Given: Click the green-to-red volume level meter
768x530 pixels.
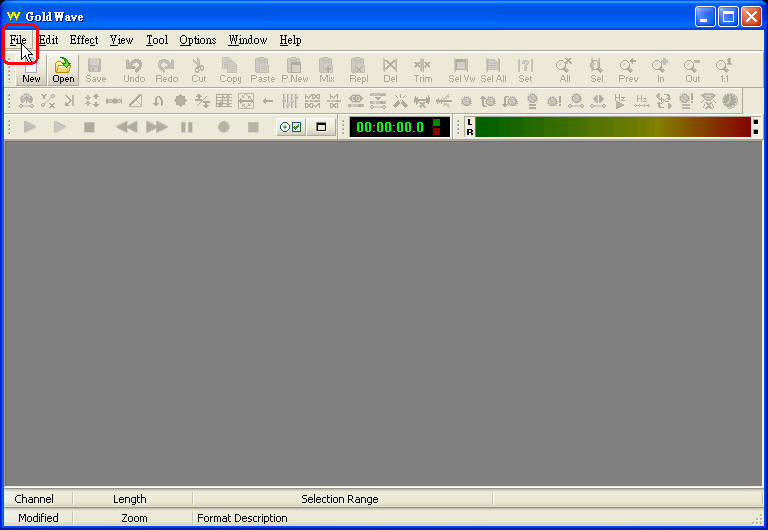Looking at the screenshot, I should (x=612, y=127).
